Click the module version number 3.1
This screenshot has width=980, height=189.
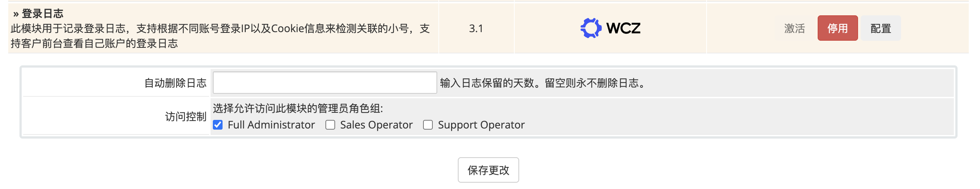pyautogui.click(x=476, y=28)
